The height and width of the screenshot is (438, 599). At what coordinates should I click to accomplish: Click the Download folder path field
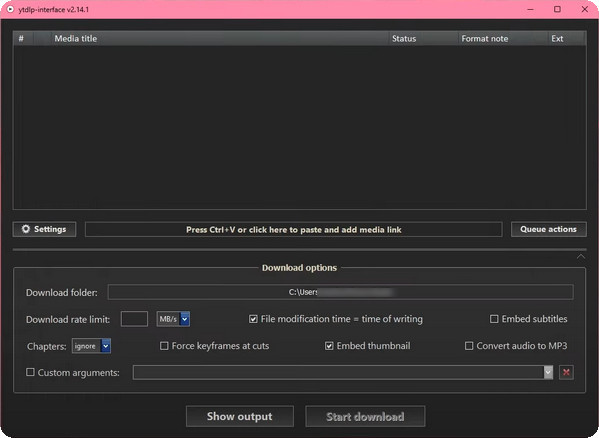click(x=340, y=292)
